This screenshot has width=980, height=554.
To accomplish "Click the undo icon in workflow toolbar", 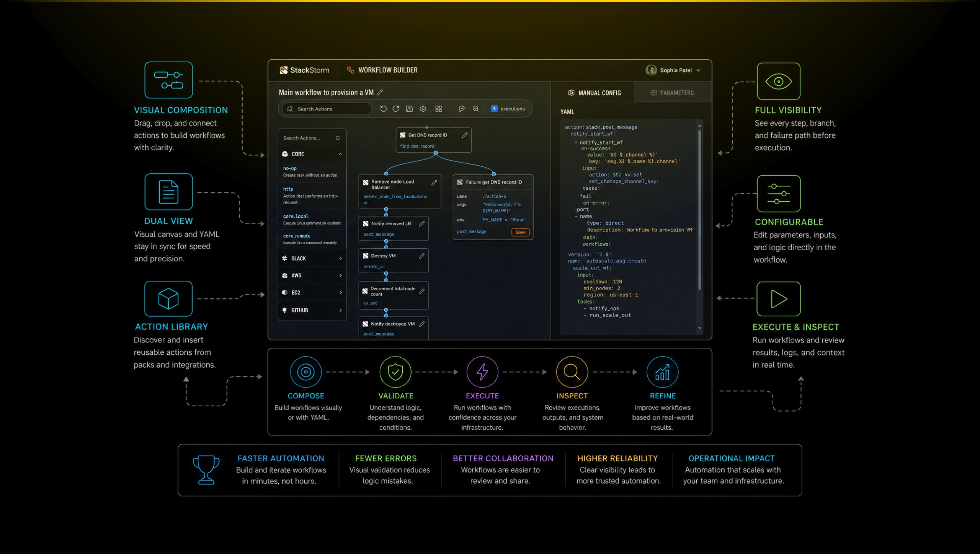I will click(x=383, y=109).
